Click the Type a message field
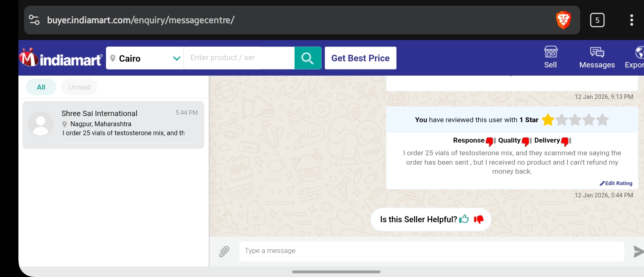This screenshot has width=644, height=277. point(432,251)
